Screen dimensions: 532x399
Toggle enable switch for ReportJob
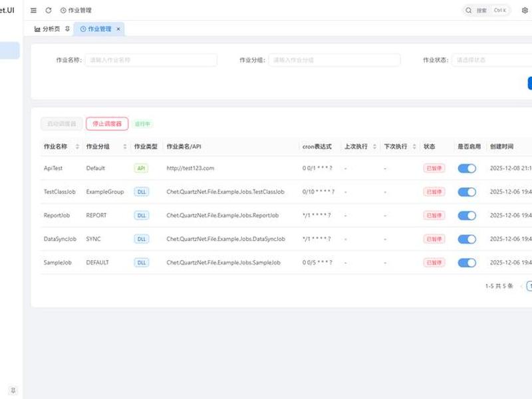(467, 215)
